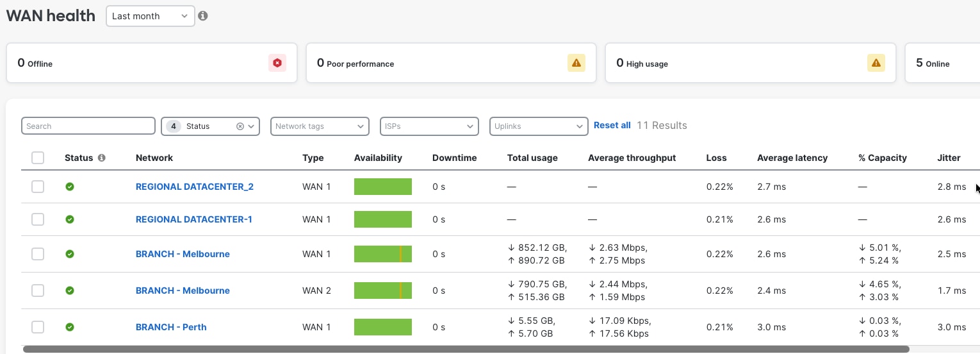Clear the Status filter with the x icon
The width and height of the screenshot is (980, 354).
tap(240, 126)
